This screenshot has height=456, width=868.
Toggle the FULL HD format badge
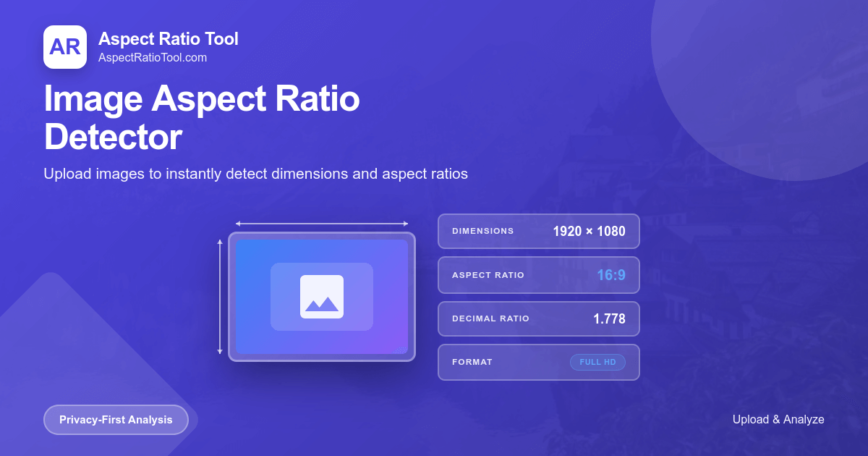click(x=597, y=362)
